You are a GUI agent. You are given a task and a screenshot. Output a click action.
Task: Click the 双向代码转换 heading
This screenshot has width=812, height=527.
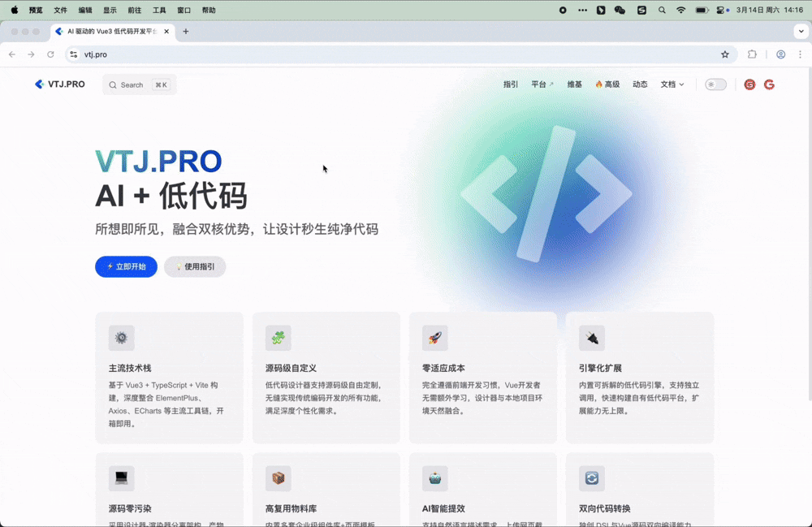coord(604,508)
